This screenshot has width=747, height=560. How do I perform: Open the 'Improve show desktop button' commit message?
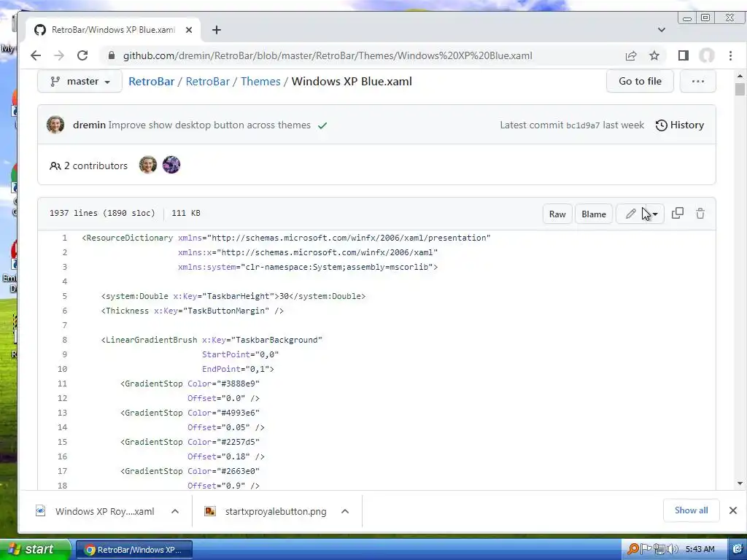pyautogui.click(x=209, y=125)
